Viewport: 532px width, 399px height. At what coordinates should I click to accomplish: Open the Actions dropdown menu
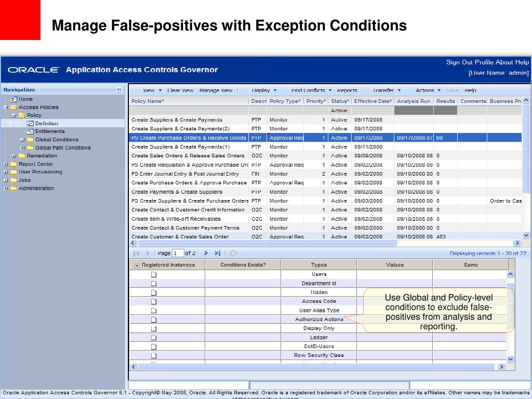[428, 90]
